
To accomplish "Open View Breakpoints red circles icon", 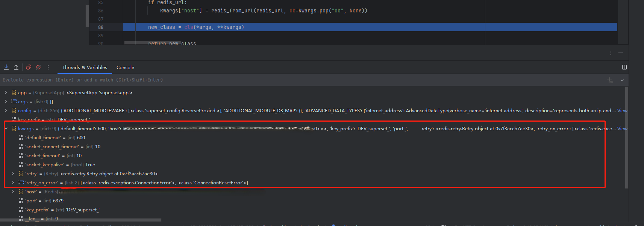I will [29, 67].
